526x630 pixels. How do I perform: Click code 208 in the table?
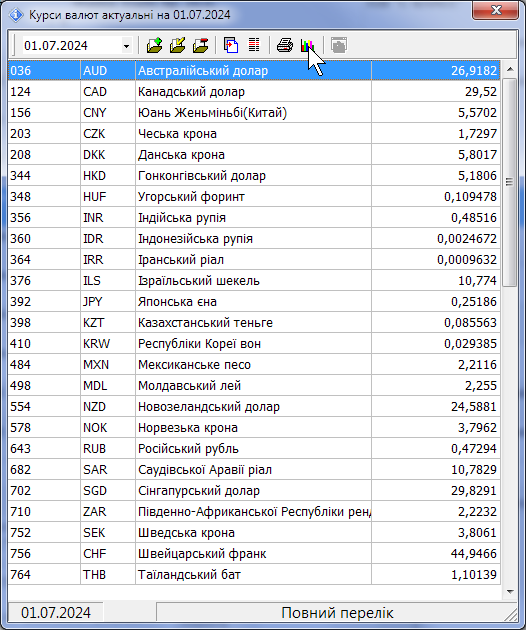pos(20,155)
